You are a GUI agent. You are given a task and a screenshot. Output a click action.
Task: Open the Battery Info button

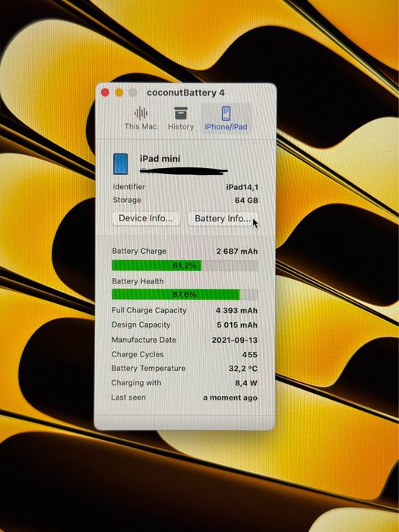coord(223,219)
